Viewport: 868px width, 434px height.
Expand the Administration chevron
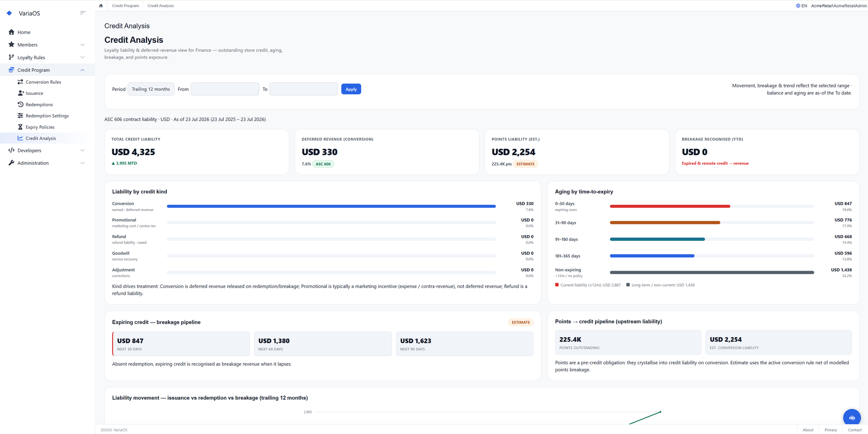point(82,163)
